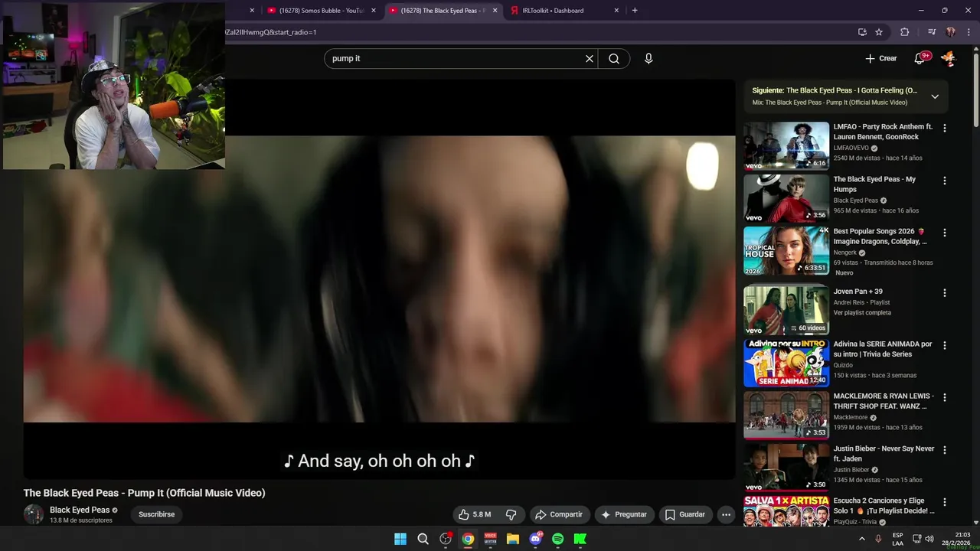Open Best Popular Songs 2026 thumbnail
This screenshot has width=980, height=551.
[x=786, y=251]
